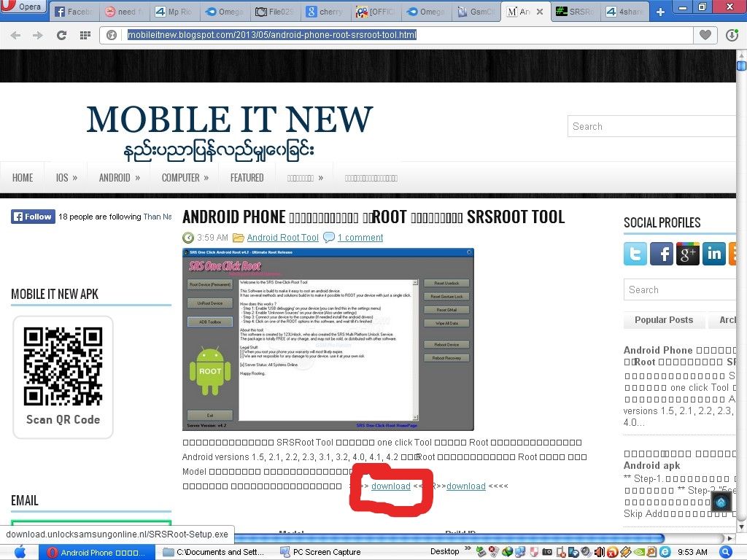Viewport: 747px width, 560px height.
Task: Expand the COMPUTER navigation menu
Action: 185,177
